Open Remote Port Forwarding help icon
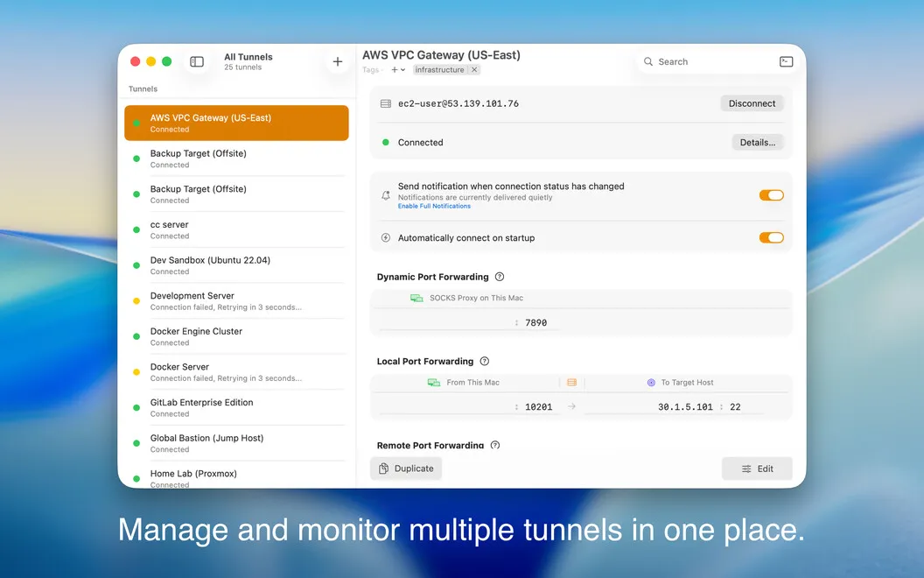The width and height of the screenshot is (924, 578). point(495,445)
